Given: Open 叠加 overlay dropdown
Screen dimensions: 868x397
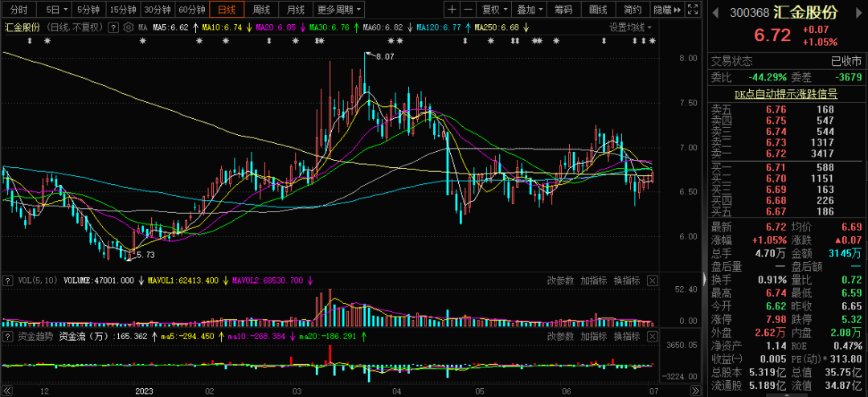Looking at the screenshot, I should [x=529, y=10].
